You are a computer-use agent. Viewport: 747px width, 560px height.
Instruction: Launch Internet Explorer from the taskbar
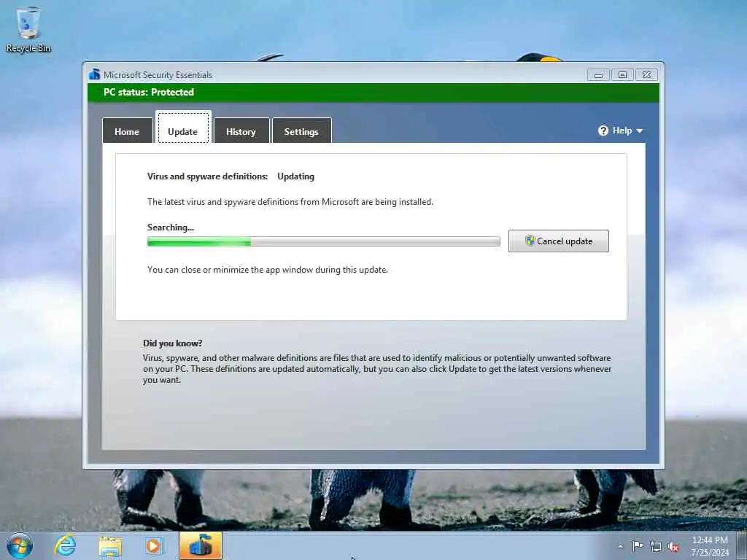[x=65, y=545]
